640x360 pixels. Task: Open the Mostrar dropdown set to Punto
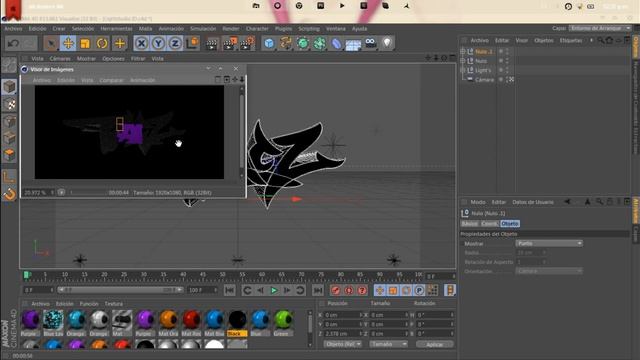coord(549,243)
